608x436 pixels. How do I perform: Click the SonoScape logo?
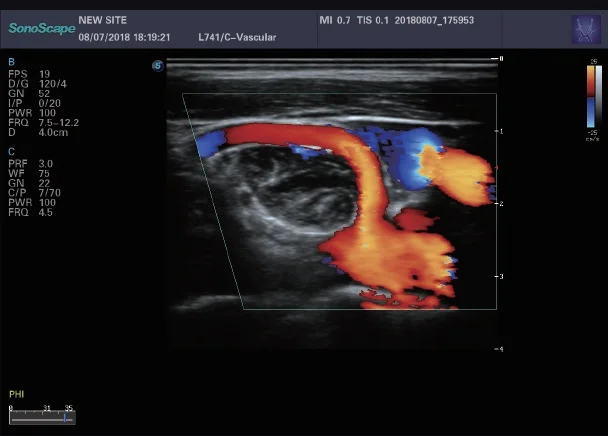click(x=41, y=28)
